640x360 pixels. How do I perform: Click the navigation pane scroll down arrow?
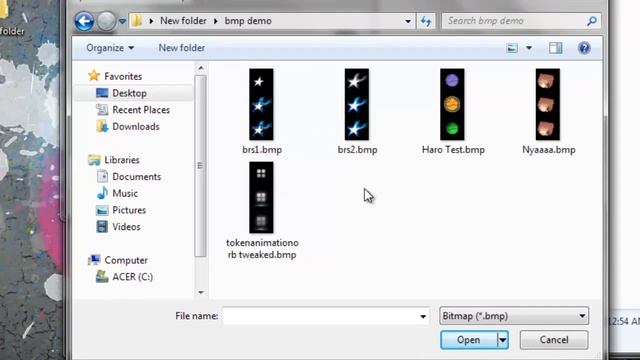click(200, 293)
